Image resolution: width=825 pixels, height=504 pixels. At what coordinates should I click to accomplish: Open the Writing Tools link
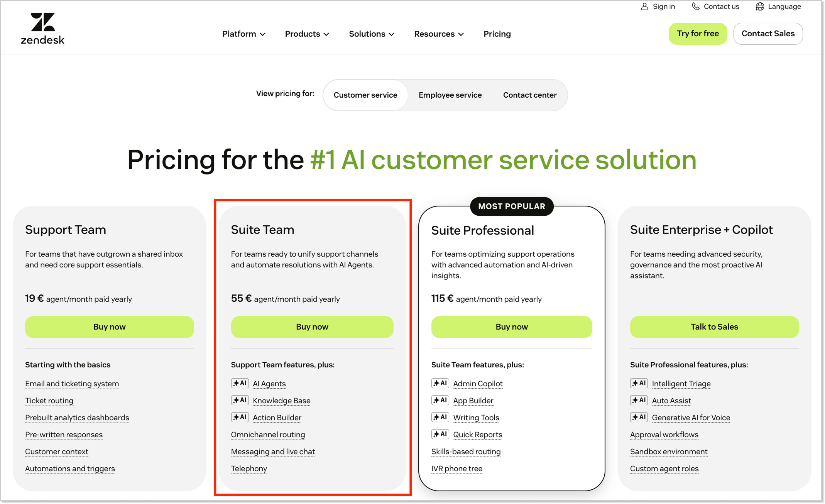476,418
